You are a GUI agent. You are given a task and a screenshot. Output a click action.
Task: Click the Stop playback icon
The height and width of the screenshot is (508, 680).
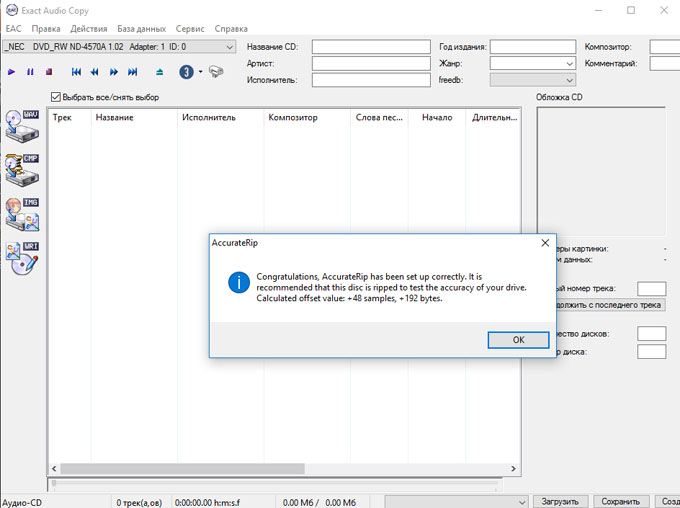(x=49, y=72)
